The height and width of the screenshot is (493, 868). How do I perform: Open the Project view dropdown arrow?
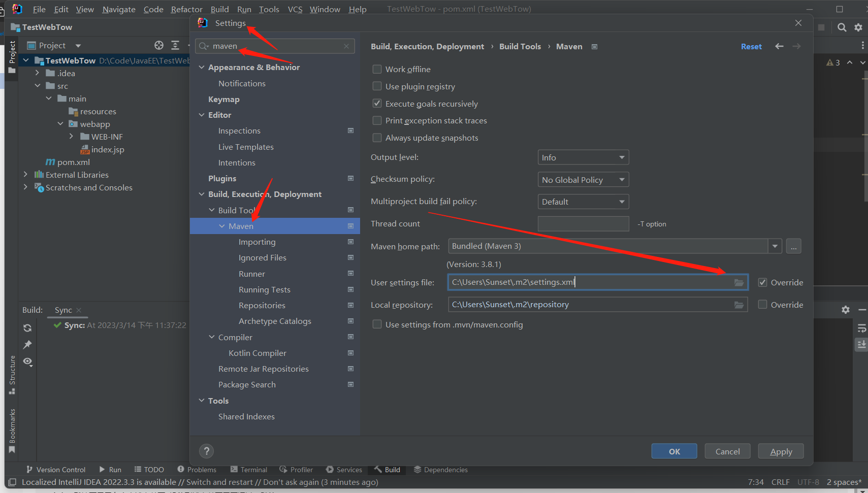pyautogui.click(x=78, y=46)
